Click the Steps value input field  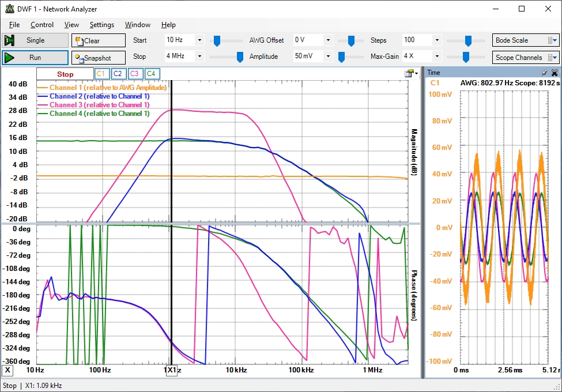[416, 40]
